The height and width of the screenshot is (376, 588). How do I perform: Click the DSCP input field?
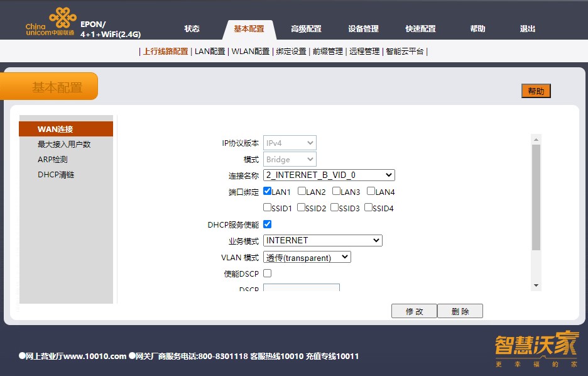tap(302, 289)
